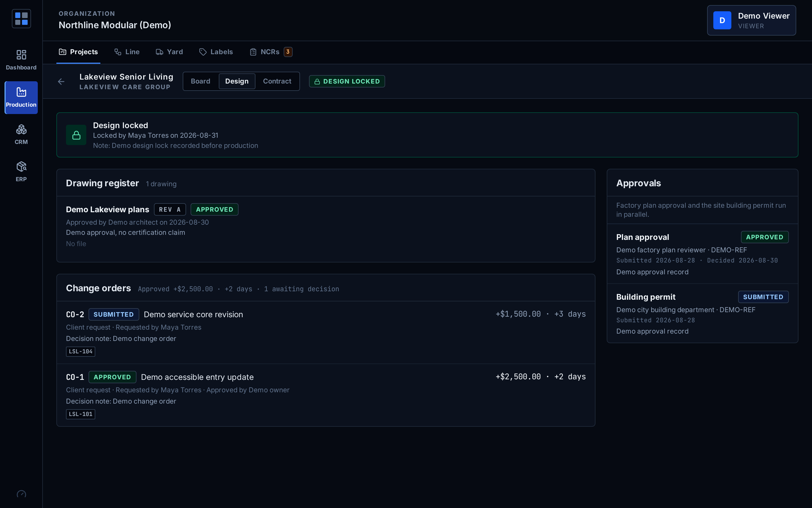Open the Demo Lakeview plans drawing
The image size is (812, 508).
pyautogui.click(x=107, y=209)
